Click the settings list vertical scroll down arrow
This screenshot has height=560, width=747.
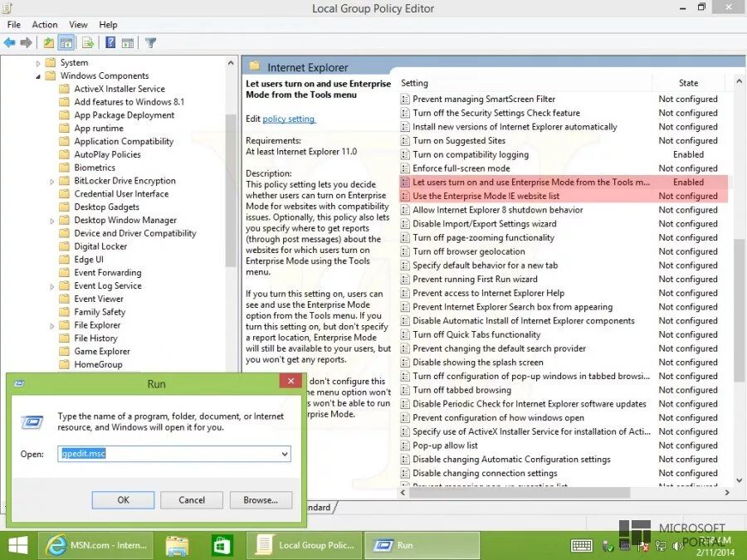coord(739,480)
